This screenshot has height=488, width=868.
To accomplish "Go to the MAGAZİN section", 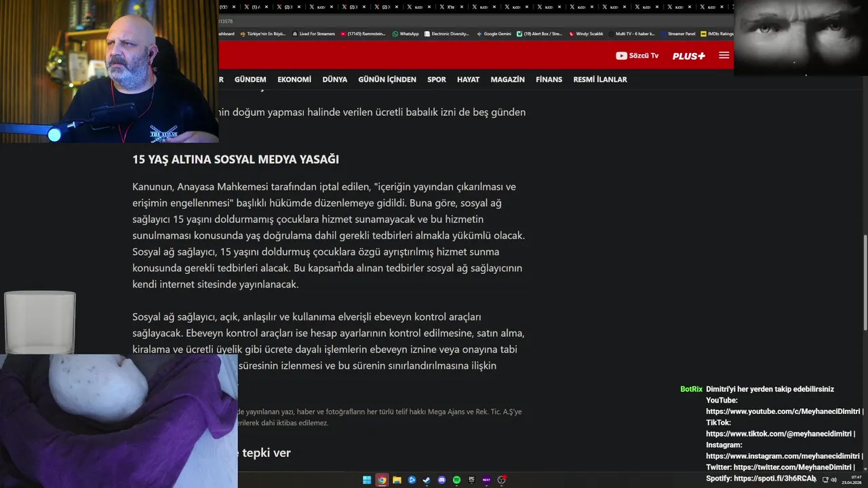I will point(508,79).
